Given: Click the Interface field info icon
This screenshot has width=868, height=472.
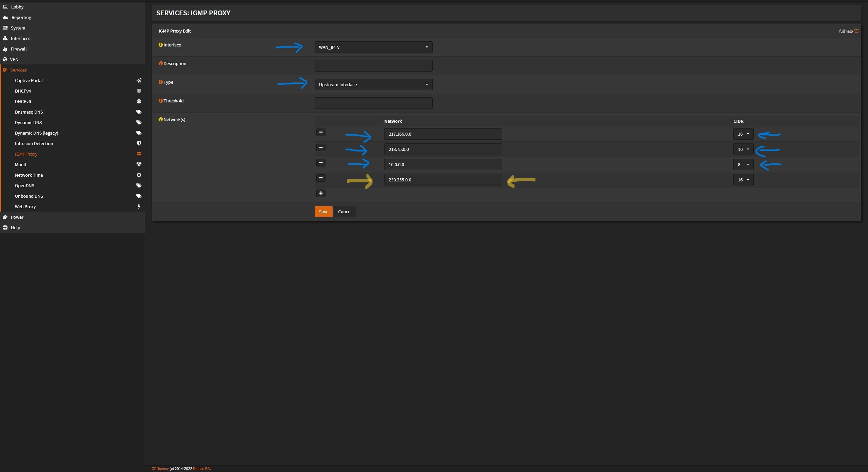Looking at the screenshot, I should coord(161,45).
